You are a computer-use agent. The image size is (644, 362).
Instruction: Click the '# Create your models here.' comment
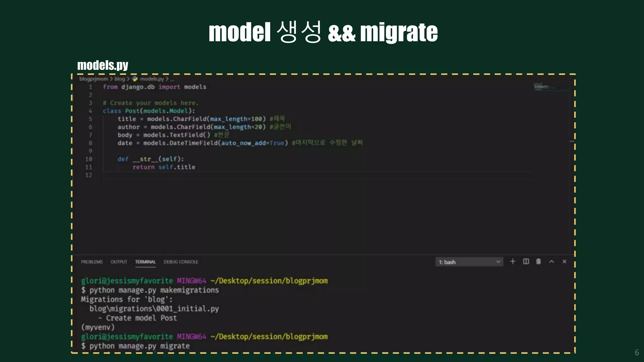(x=151, y=103)
